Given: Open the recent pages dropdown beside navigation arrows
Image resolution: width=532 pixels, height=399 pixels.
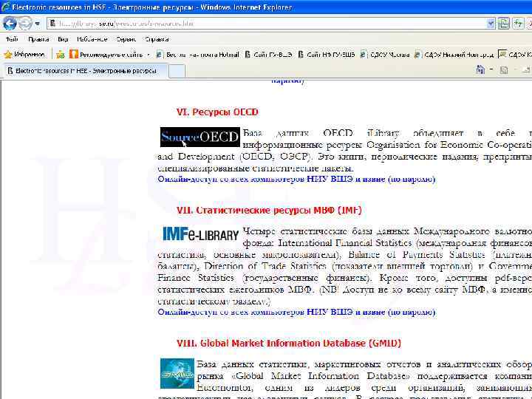Looking at the screenshot, I should (38, 24).
